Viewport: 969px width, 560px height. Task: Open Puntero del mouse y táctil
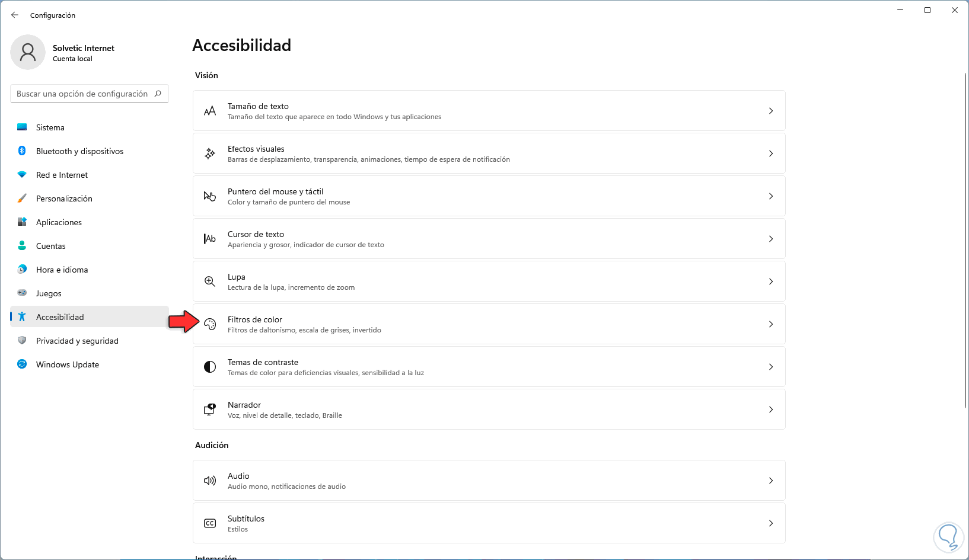(275, 191)
